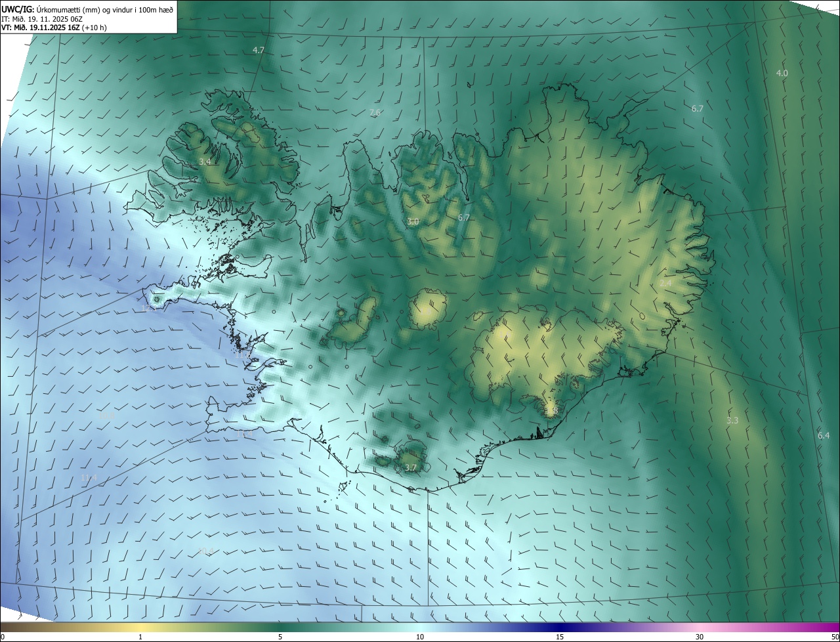840x642 pixels.
Task: Click the 7.6 value label
Action: pyautogui.click(x=375, y=113)
